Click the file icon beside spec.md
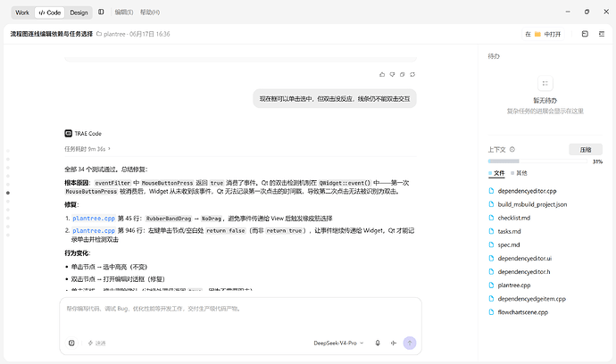Viewport: 616px width, 364px height. click(x=491, y=244)
